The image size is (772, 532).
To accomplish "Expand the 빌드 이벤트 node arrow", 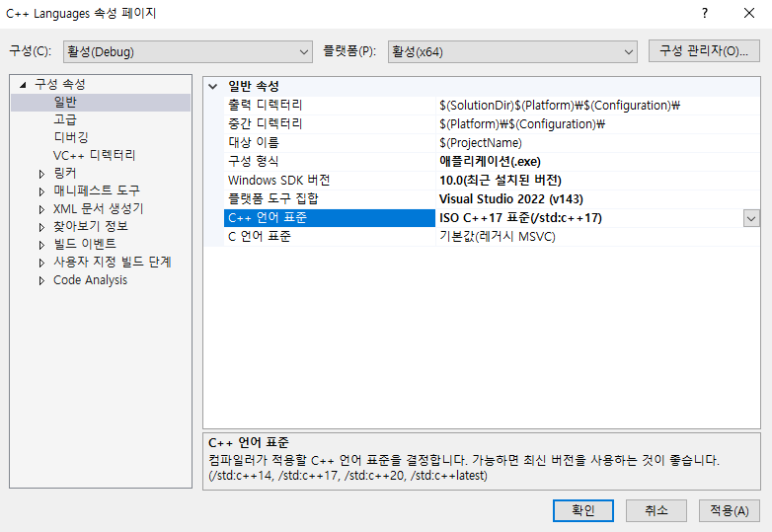I will pos(41,245).
